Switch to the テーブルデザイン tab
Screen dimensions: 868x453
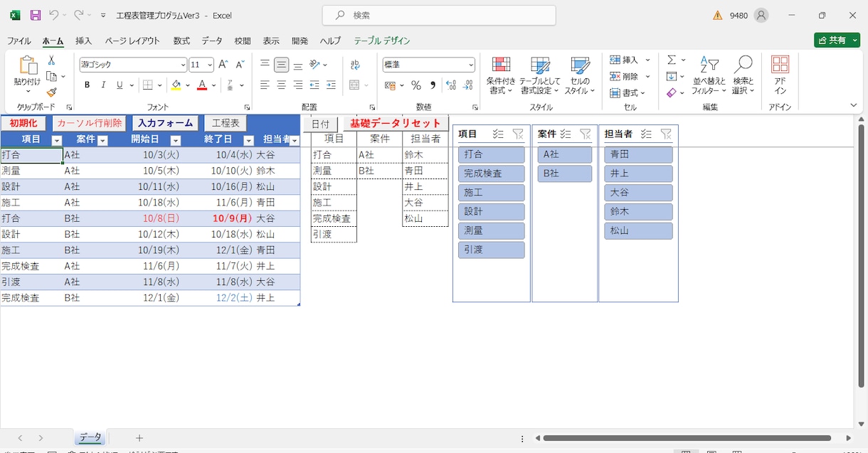tap(382, 41)
